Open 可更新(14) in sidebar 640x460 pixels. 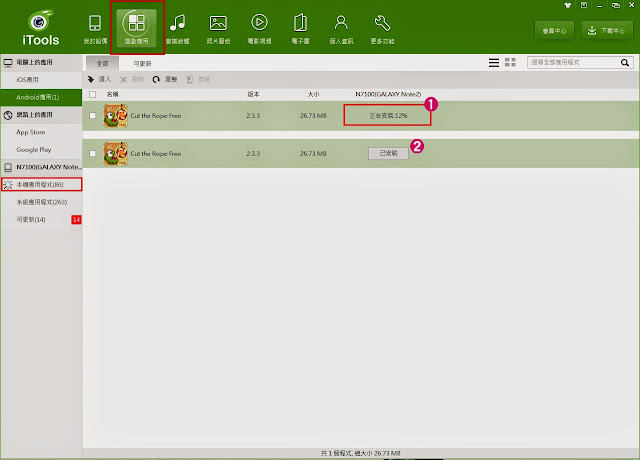pos(31,220)
